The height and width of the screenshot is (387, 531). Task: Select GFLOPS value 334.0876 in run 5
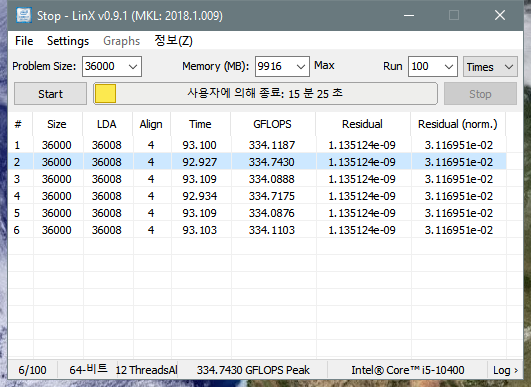point(272,213)
